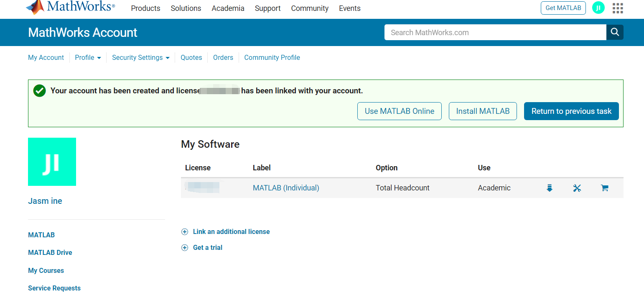This screenshot has height=298, width=644.
Task: Click Install MATLAB button
Action: (x=483, y=111)
